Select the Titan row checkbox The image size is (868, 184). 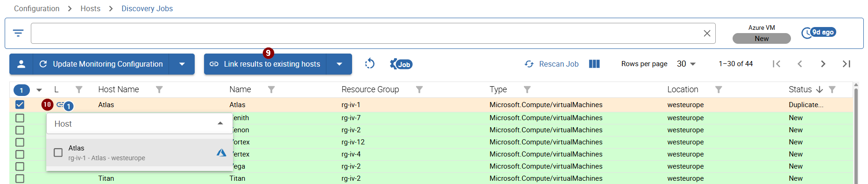20,178
